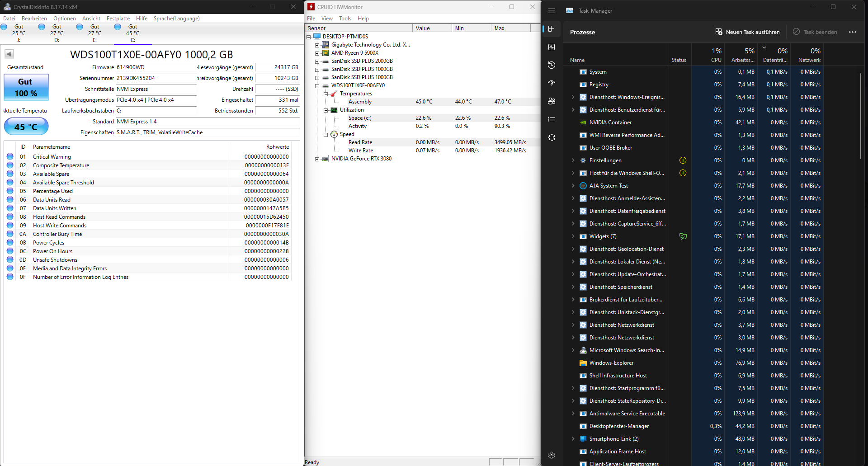Click the Firmware field showing 614900WD
868x466 pixels.
pos(156,67)
